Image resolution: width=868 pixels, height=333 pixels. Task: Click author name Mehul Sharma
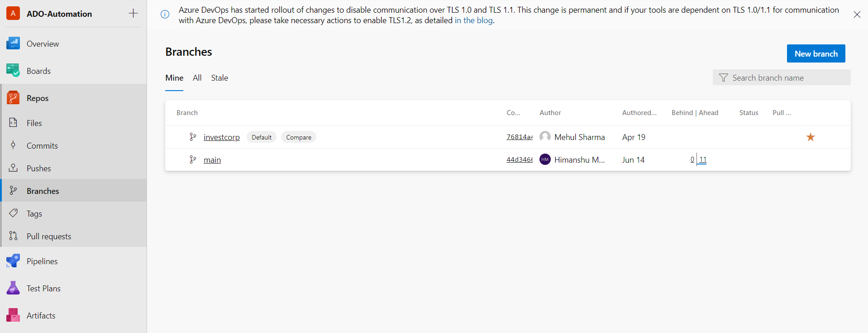point(580,137)
